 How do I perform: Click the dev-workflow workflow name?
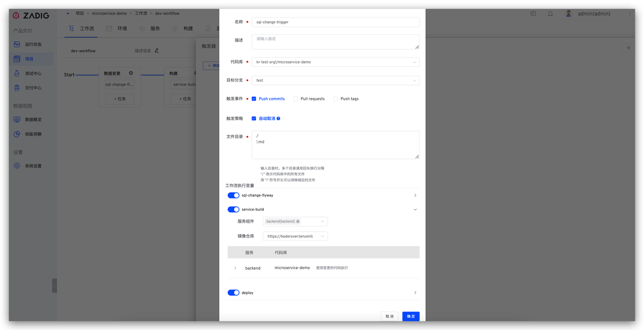tap(83, 51)
